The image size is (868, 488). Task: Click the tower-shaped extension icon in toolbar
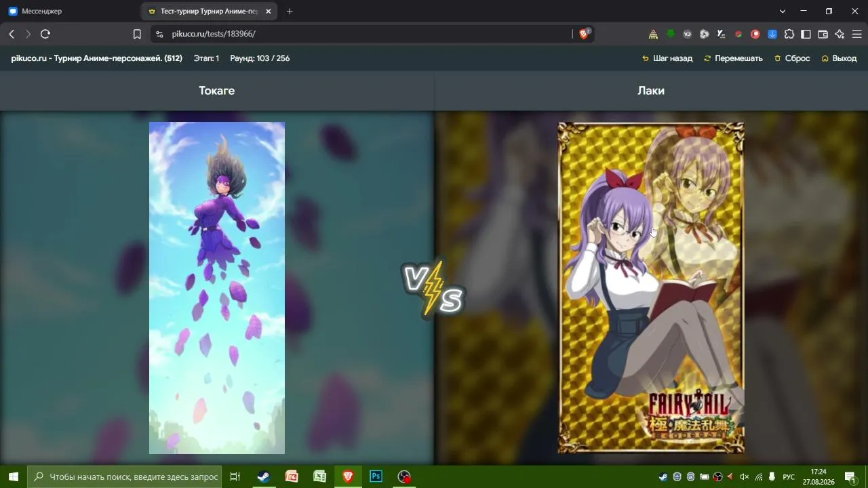(x=653, y=34)
